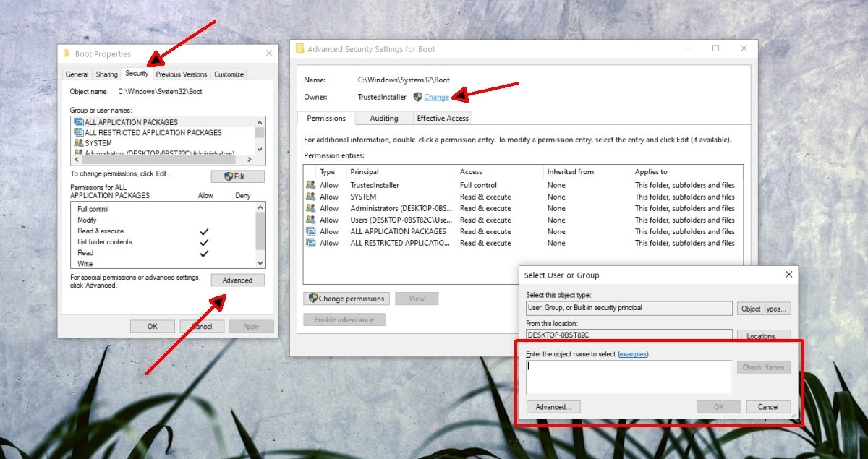868x459 pixels.
Task: Click the Boot folder icon in Properties title
Action: pos(67,53)
